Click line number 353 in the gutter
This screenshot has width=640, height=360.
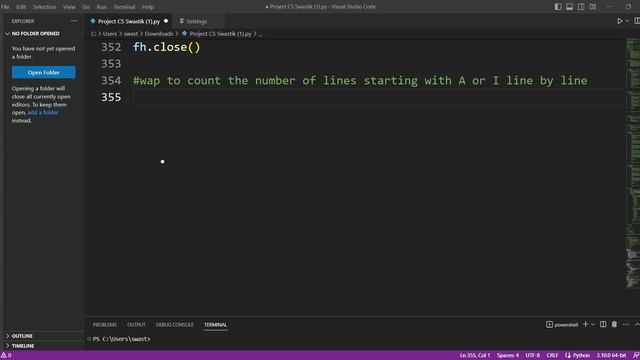tap(111, 64)
